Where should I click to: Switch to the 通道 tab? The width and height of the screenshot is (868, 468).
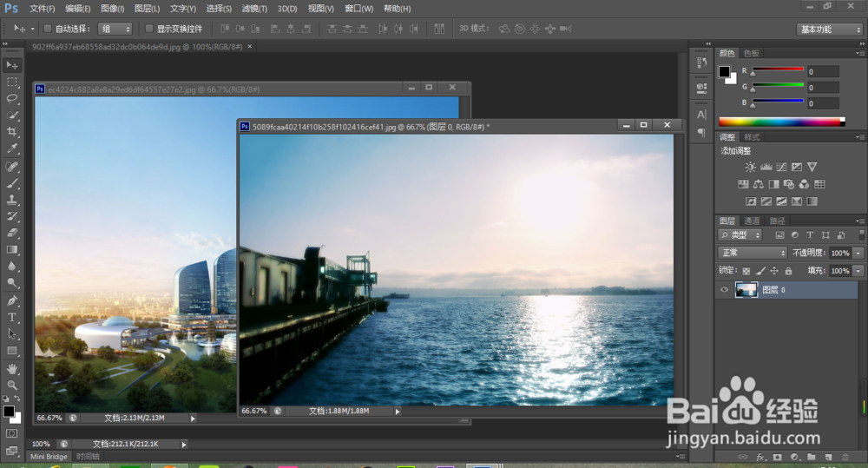[752, 221]
